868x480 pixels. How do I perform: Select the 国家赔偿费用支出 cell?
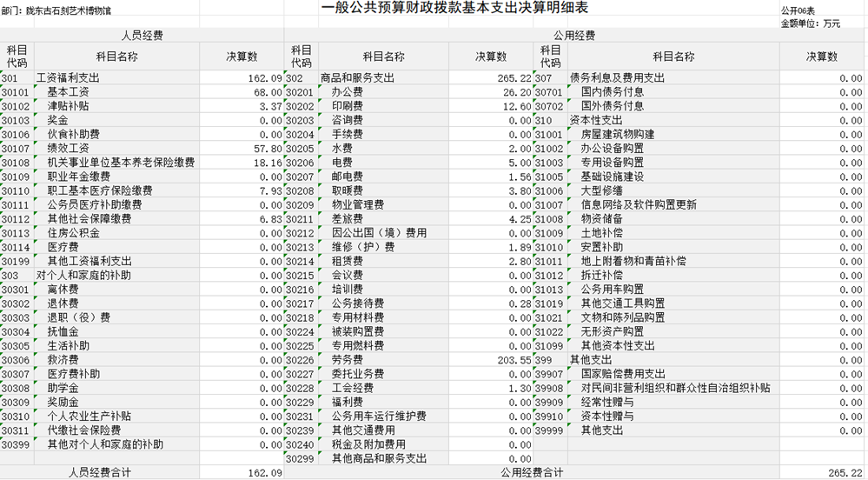[x=673, y=374]
